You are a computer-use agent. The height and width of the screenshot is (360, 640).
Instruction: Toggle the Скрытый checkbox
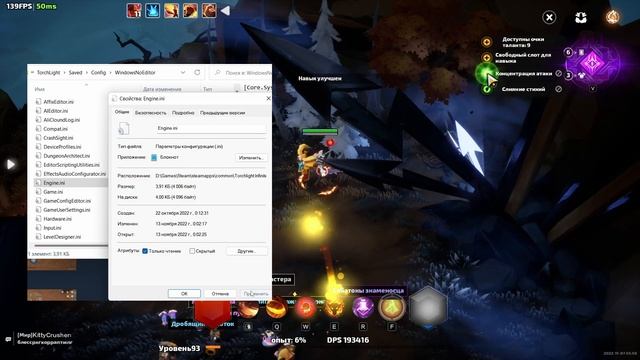pyautogui.click(x=192, y=251)
